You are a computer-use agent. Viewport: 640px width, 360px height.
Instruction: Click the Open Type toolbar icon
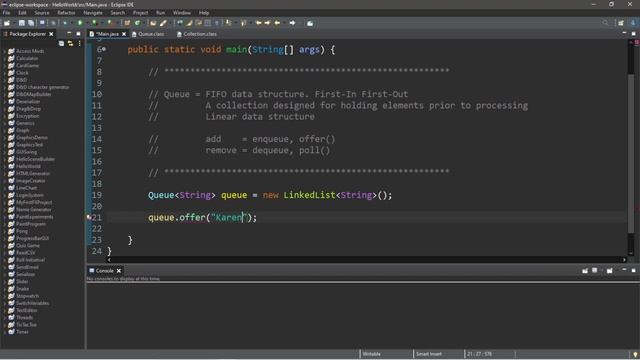coord(153,23)
